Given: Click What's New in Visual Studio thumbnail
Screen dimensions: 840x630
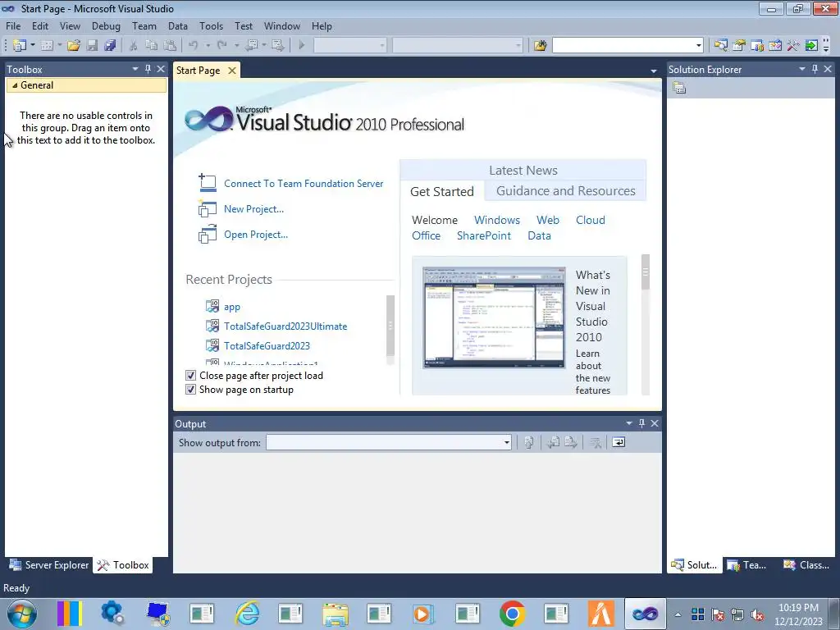Looking at the screenshot, I should pos(494,317).
